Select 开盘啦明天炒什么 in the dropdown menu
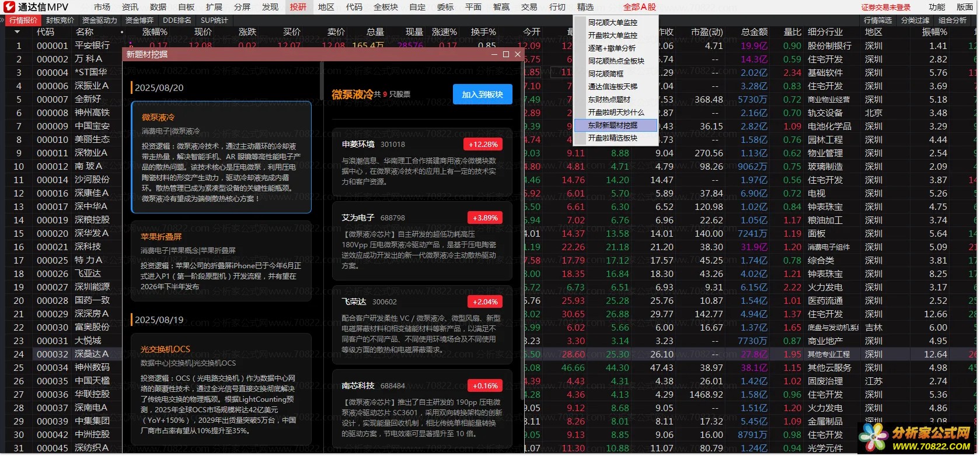This screenshot has height=456, width=980. [x=616, y=112]
